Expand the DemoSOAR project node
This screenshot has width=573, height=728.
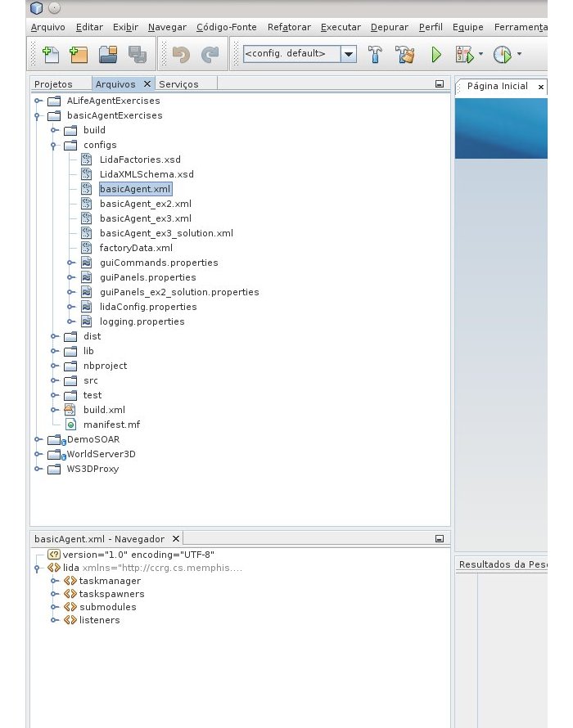[x=38, y=440]
